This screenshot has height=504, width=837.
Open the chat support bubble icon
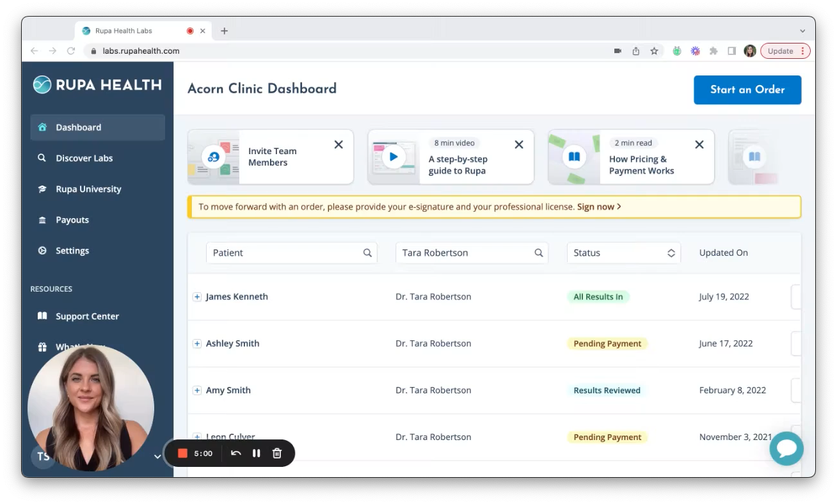(x=786, y=448)
